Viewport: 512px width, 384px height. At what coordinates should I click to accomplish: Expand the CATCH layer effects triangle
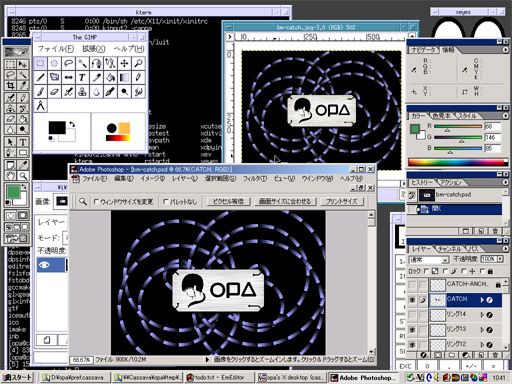482,300
